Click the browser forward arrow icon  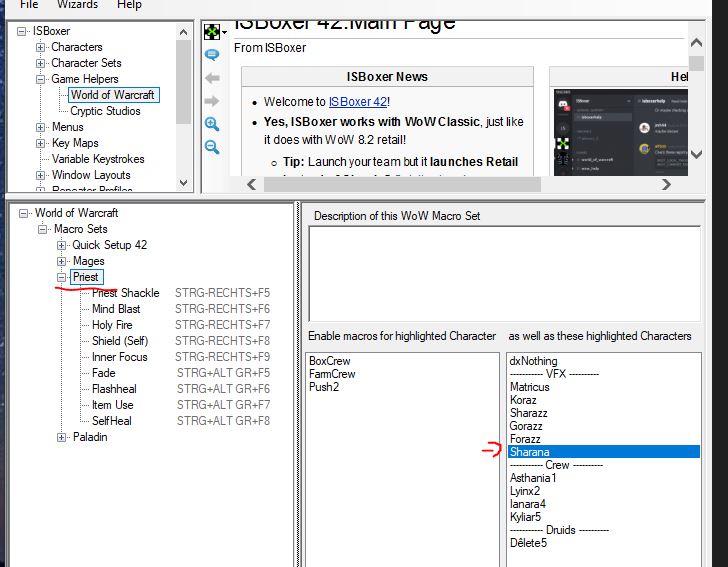212,101
